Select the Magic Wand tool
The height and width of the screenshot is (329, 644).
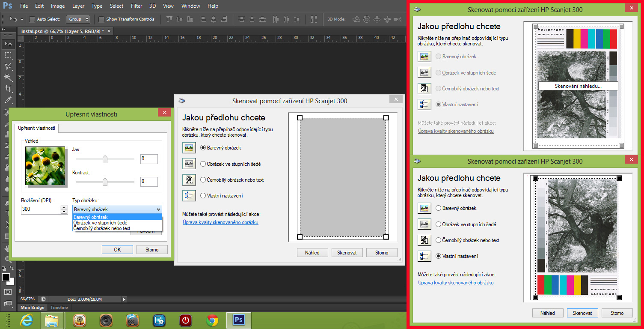pos(8,78)
